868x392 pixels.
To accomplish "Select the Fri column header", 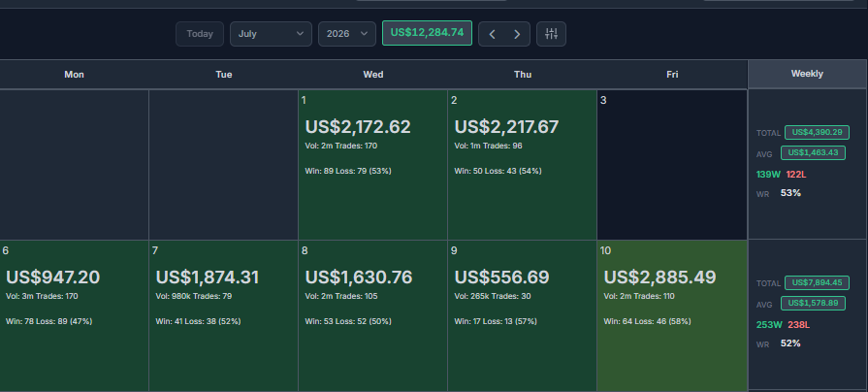I will click(672, 74).
